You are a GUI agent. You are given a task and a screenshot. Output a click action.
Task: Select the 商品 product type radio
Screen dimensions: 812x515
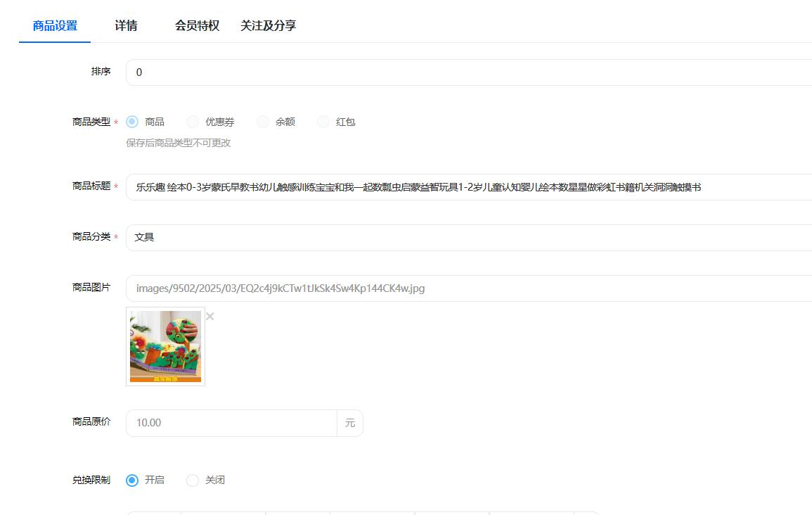pos(132,122)
